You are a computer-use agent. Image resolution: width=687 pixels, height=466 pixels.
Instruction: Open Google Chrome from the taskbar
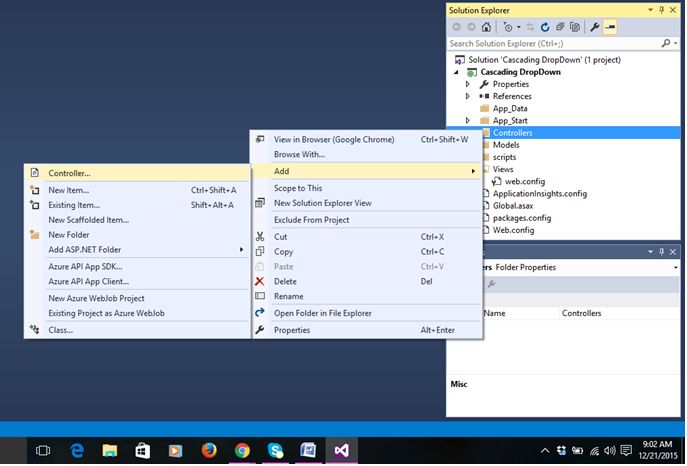(x=242, y=451)
